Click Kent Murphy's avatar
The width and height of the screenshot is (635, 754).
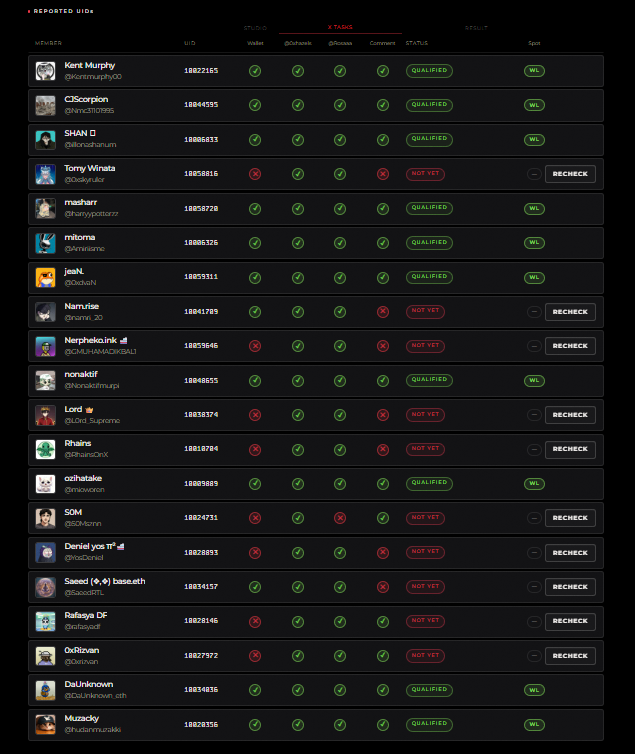pos(45,71)
